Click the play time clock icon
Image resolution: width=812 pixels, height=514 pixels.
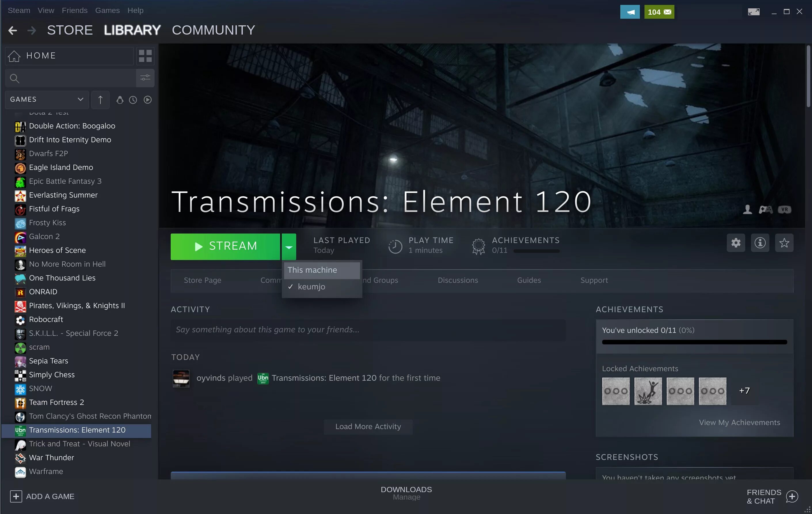click(395, 246)
